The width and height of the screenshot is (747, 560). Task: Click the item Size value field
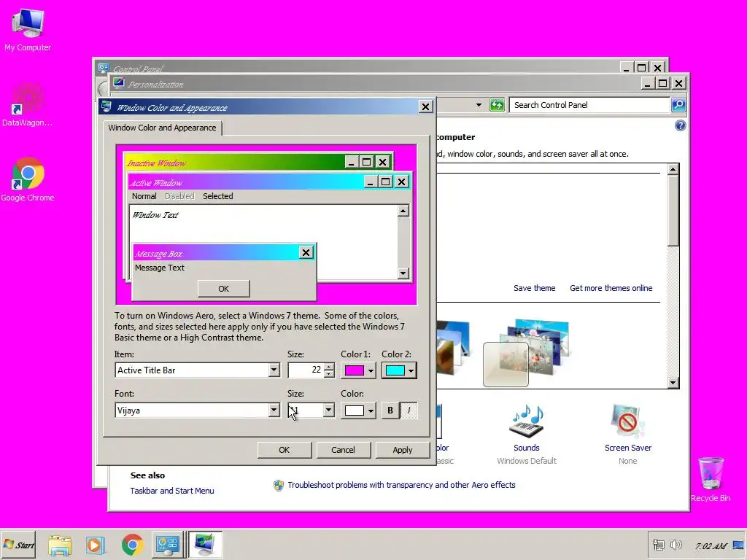click(306, 370)
